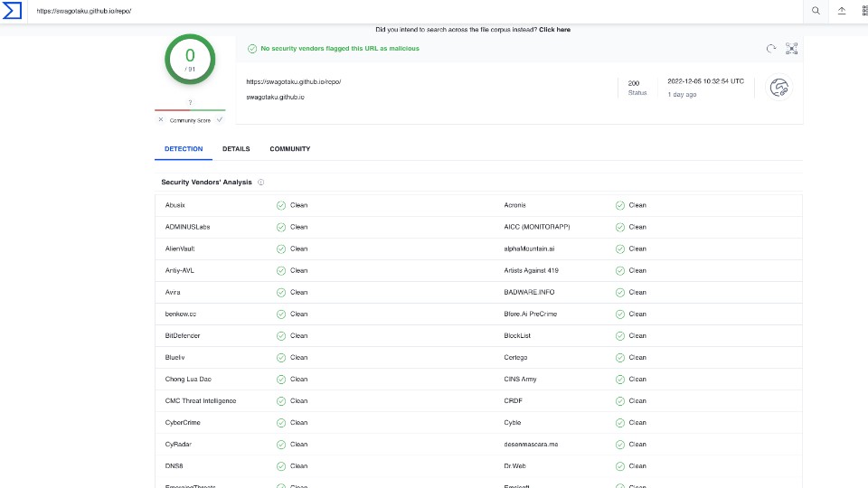Click the URL https://swagotaku.github.io/repo/ in summary

click(x=293, y=82)
